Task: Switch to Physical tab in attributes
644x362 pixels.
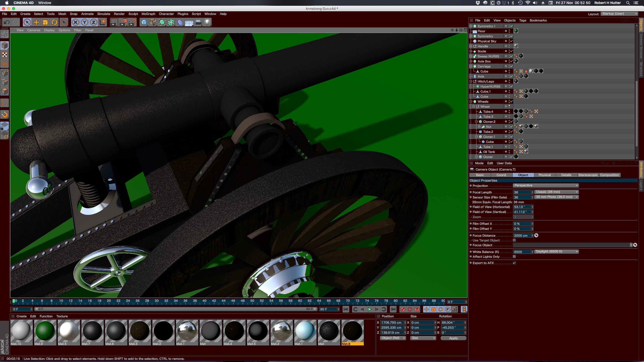Action: 545,175
